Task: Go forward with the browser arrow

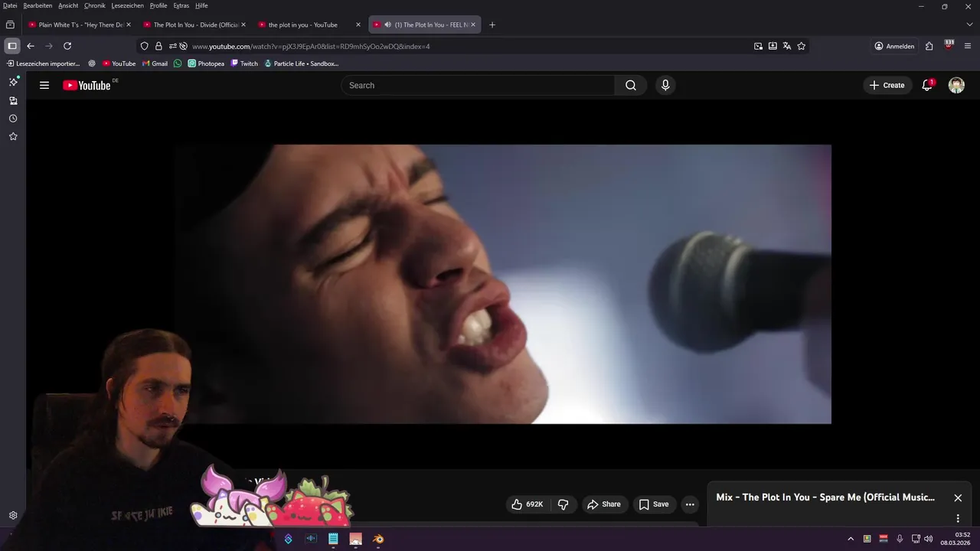Action: 49,46
